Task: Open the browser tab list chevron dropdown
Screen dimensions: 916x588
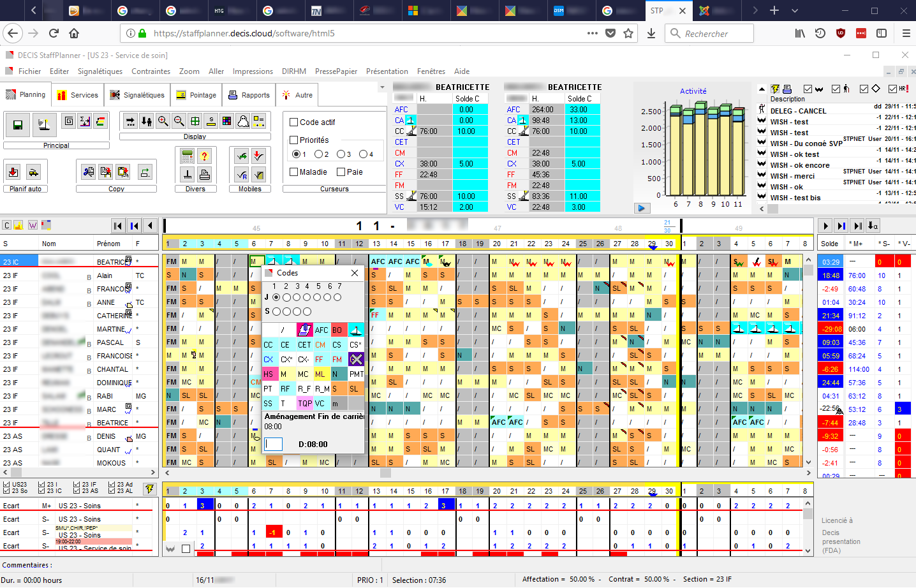Action: (x=795, y=11)
